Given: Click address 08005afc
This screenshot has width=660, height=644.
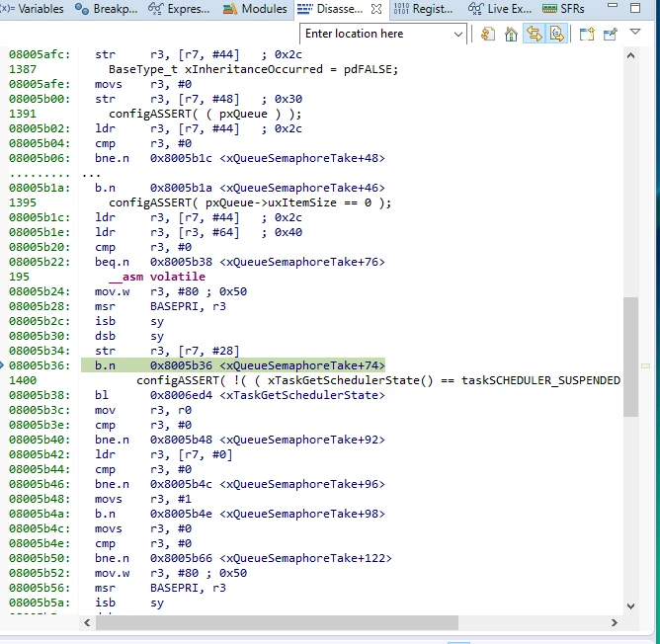Looking at the screenshot, I should pyautogui.click(x=40, y=54).
